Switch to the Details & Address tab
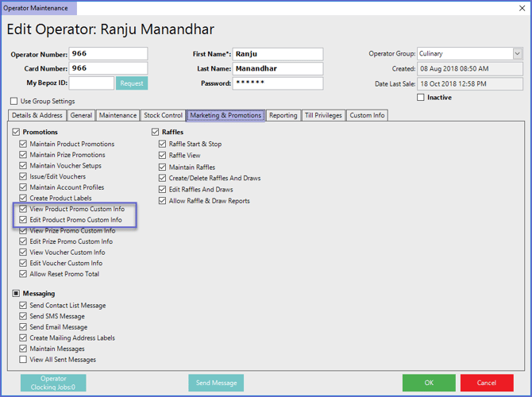The width and height of the screenshot is (532, 397). pos(37,116)
